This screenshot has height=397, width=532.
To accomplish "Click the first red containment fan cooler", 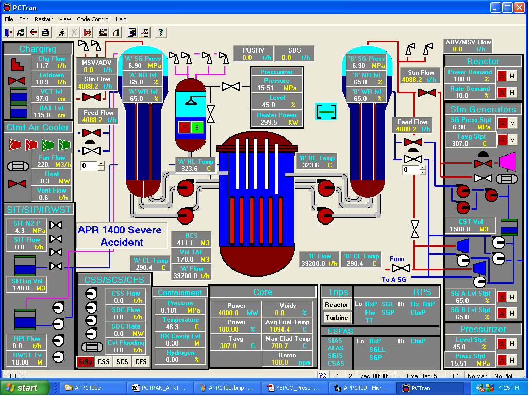I will click(14, 145).
